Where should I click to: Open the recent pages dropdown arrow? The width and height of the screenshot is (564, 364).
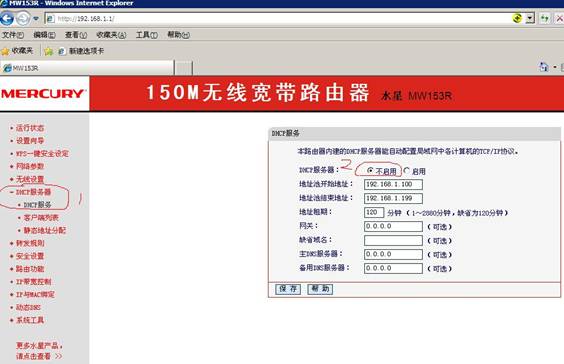[x=36, y=18]
